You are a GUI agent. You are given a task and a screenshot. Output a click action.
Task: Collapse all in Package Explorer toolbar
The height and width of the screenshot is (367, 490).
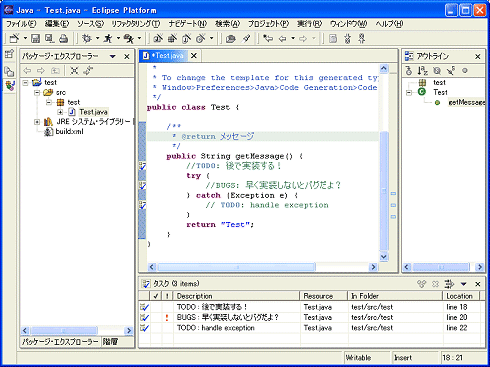pyautogui.click(x=74, y=70)
